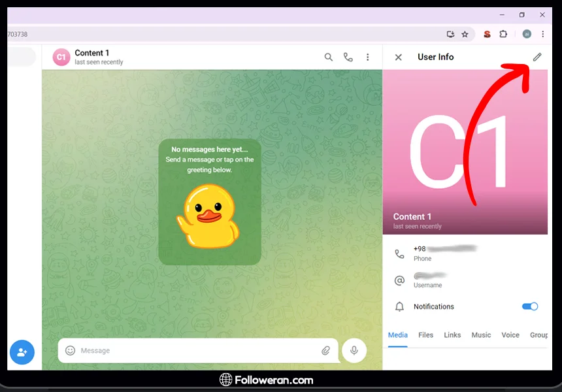
Task: Tap the duck greeting sticker
Action: pyautogui.click(x=209, y=216)
